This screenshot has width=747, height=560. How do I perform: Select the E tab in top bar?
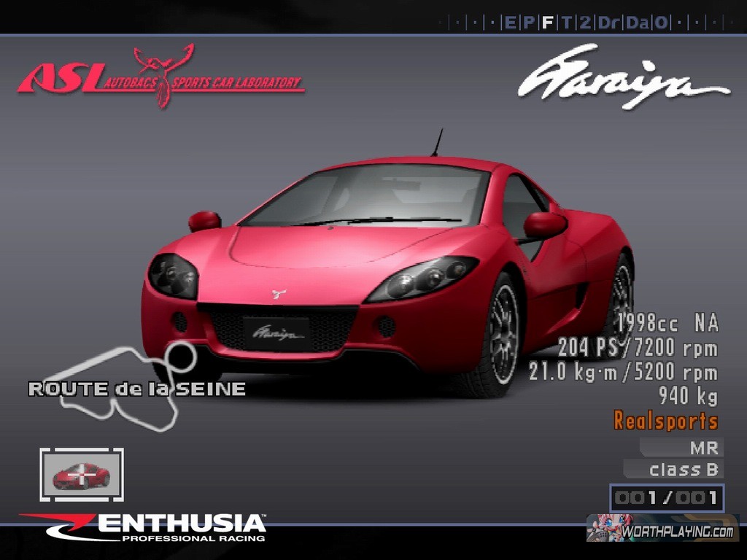[510, 23]
